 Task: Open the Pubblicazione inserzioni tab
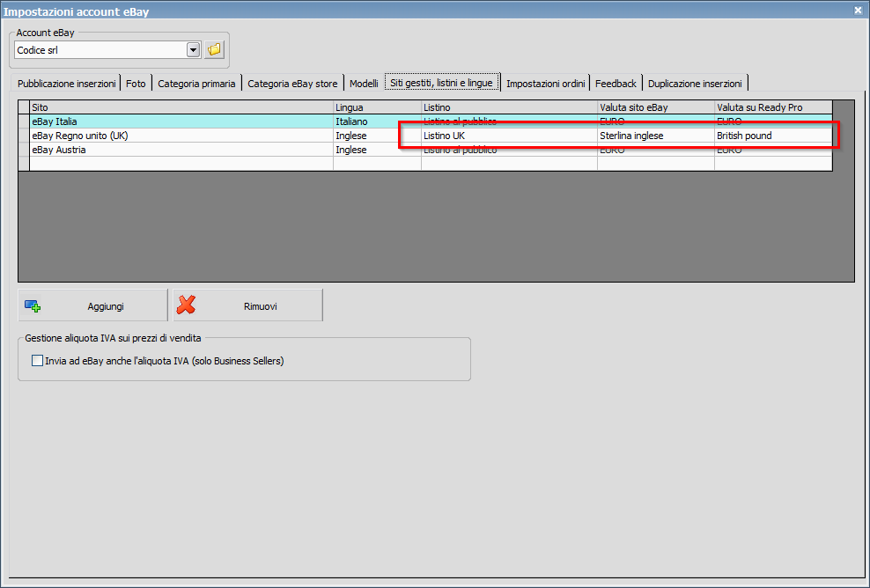point(67,84)
